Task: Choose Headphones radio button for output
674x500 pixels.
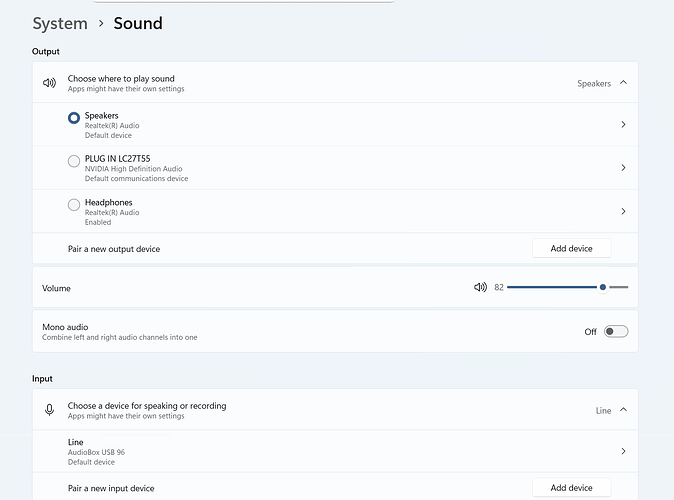Action: coord(74,205)
